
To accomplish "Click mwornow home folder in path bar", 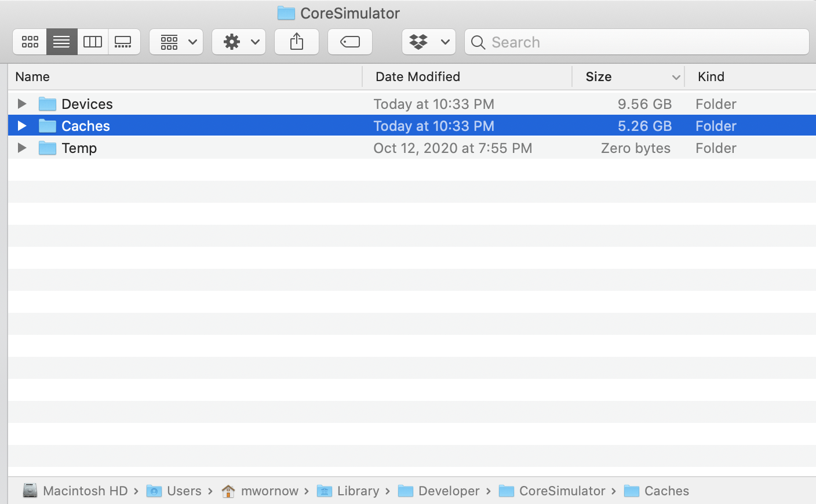I will click(x=269, y=491).
